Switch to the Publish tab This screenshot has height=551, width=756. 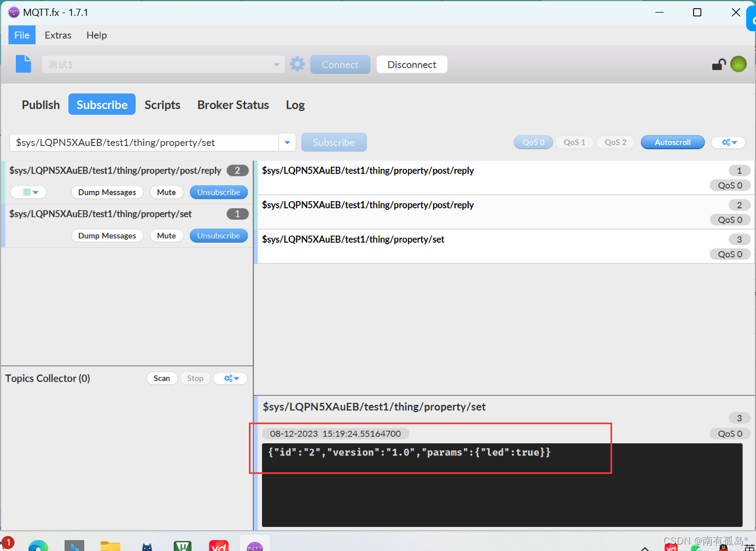[x=40, y=104]
